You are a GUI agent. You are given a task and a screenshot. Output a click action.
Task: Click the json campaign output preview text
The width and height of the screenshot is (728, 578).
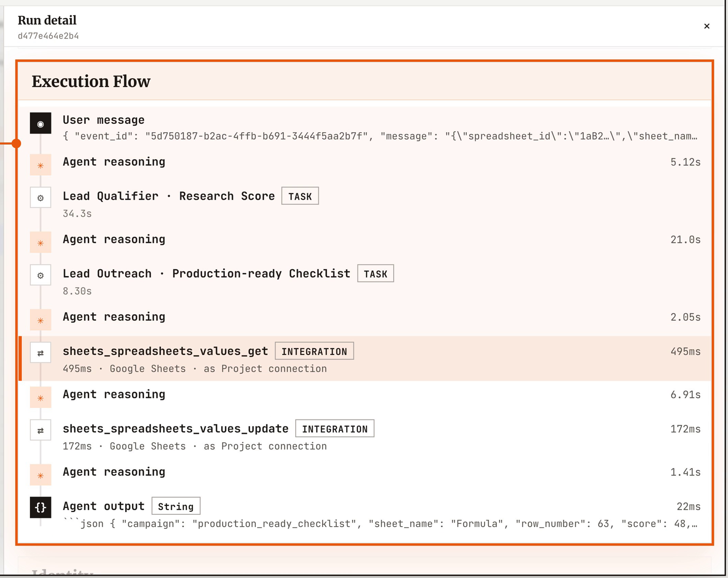click(380, 524)
